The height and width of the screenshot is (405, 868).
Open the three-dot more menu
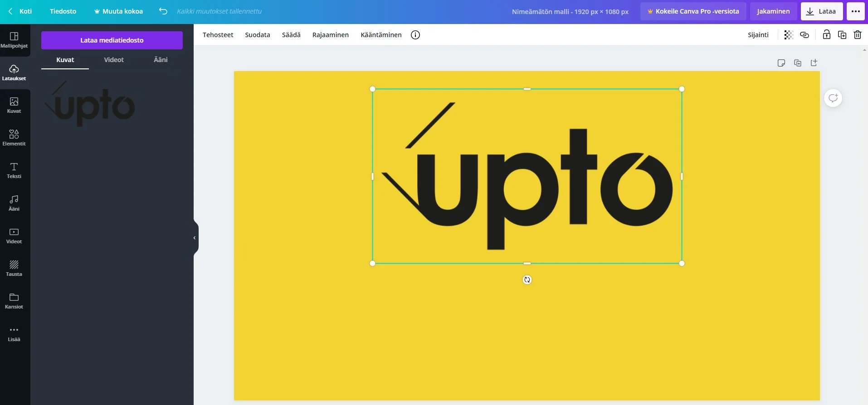tap(856, 11)
